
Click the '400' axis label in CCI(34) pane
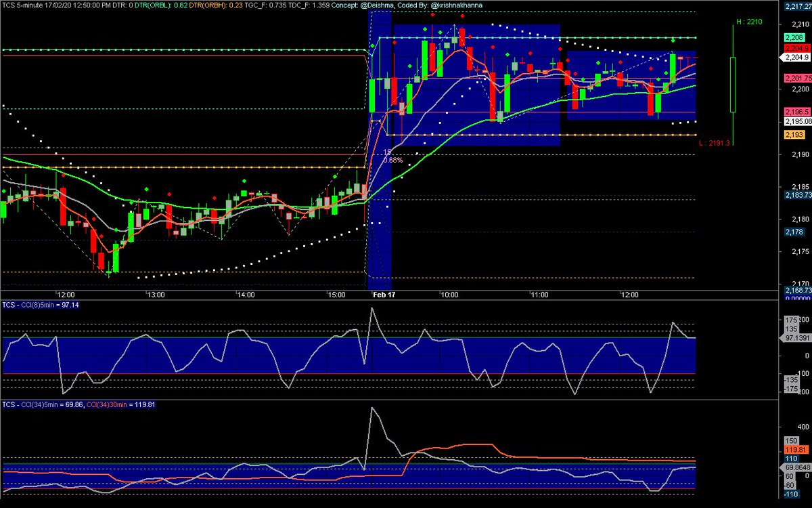pyautogui.click(x=803, y=427)
